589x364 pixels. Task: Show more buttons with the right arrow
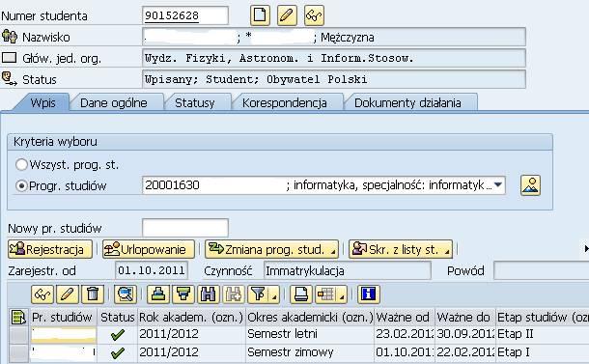586,249
